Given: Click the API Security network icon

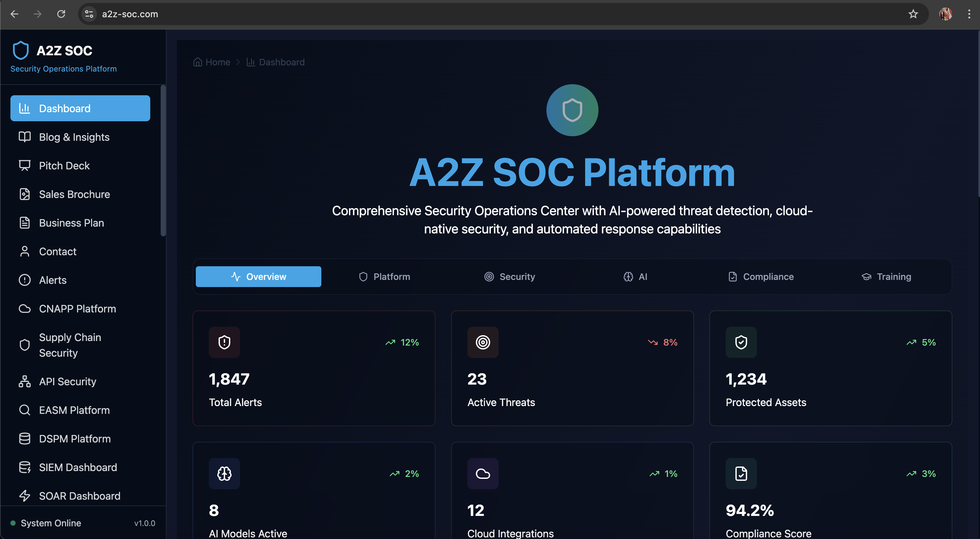Looking at the screenshot, I should (25, 381).
